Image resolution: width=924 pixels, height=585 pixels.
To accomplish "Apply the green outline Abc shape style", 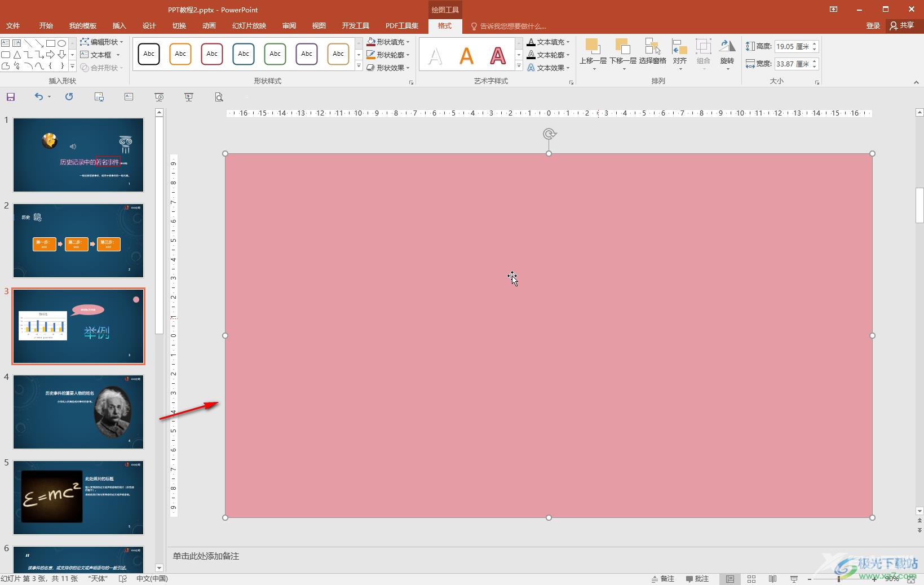I will pos(275,54).
